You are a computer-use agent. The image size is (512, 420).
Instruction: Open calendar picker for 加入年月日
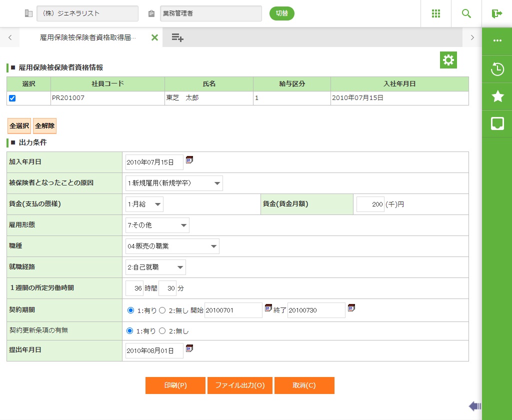189,160
